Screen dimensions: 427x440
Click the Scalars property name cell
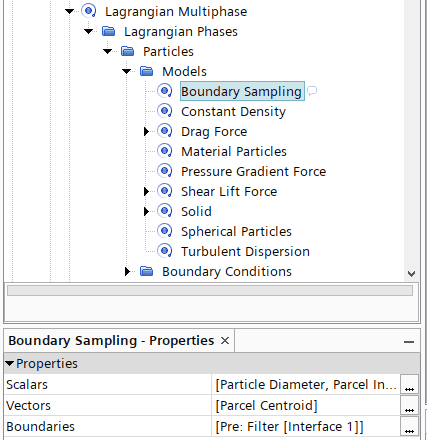pyautogui.click(x=108, y=384)
